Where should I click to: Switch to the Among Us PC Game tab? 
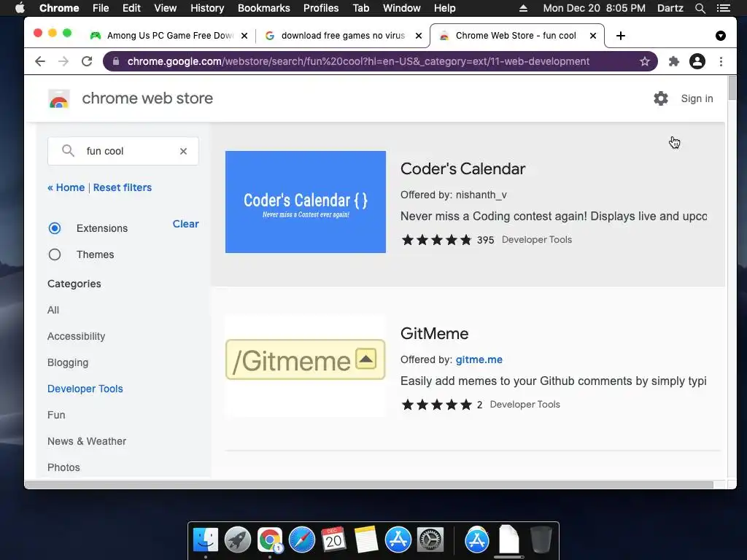(169, 36)
